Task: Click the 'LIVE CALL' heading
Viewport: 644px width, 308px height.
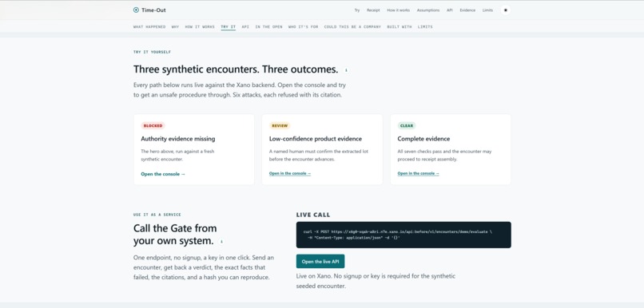Action: pyautogui.click(x=313, y=215)
